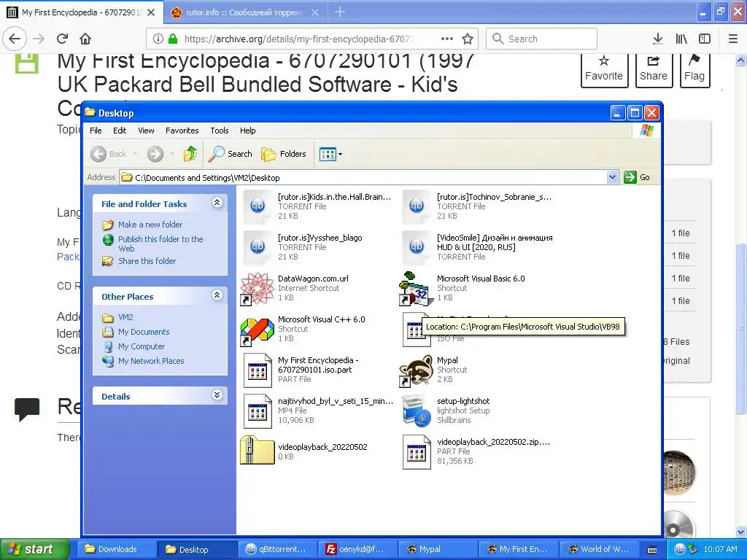Select the Vysshee_blago torrent file icon
747x560 pixels.
click(258, 247)
